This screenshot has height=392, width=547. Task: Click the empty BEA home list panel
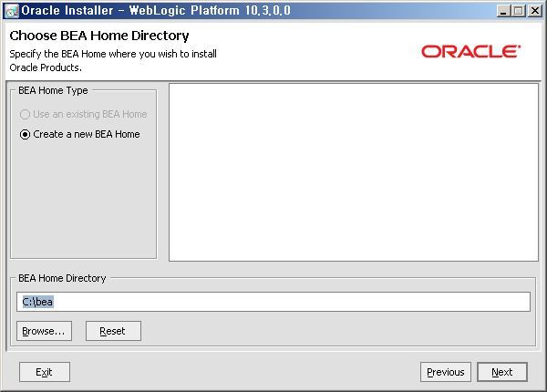pyautogui.click(x=354, y=172)
